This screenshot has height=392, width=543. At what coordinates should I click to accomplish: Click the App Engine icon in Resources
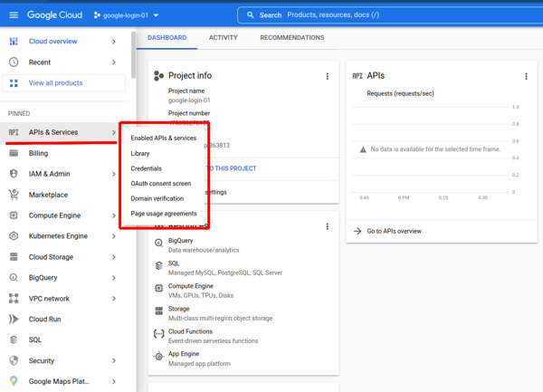[x=158, y=356]
